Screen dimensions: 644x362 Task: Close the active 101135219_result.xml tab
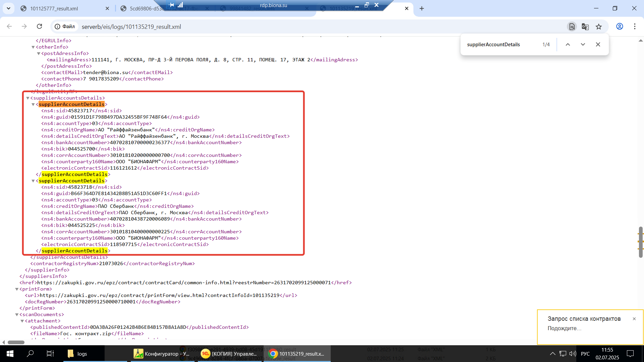407,8
